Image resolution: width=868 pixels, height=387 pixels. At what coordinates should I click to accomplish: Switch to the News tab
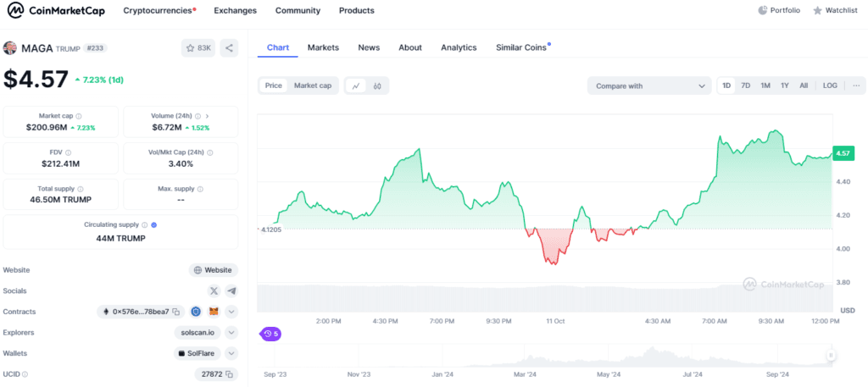(x=369, y=47)
